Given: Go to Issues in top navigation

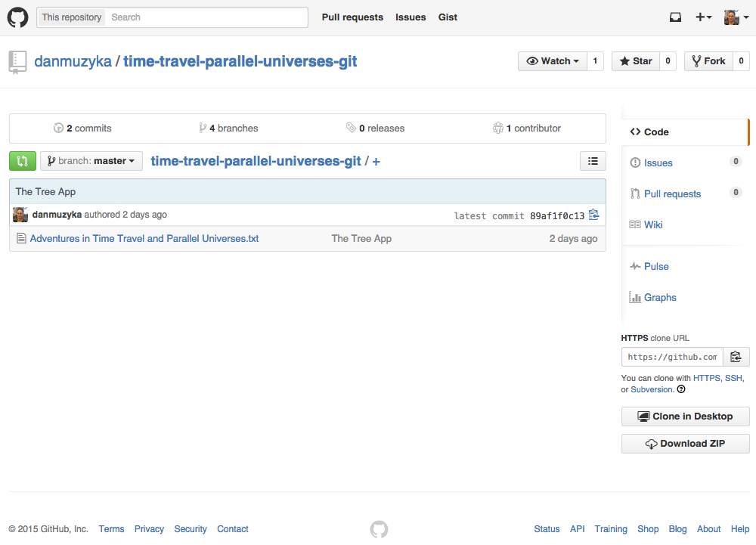Looking at the screenshot, I should tap(411, 17).
